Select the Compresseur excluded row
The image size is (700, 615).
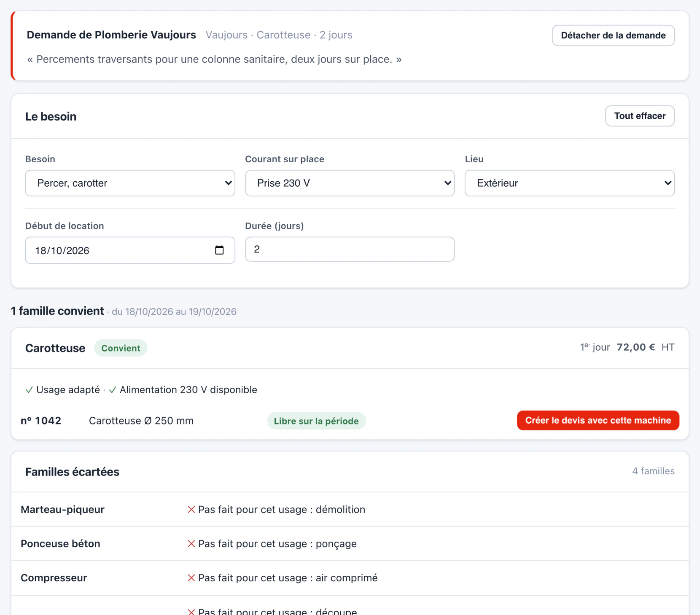coord(350,578)
